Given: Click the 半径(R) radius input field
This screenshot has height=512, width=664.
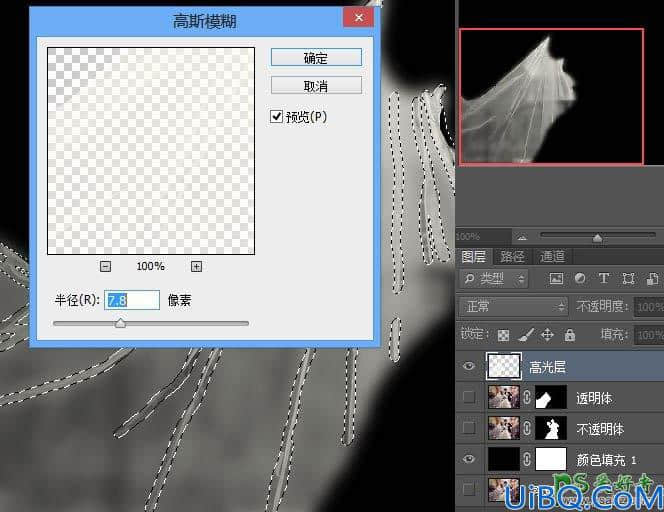Looking at the screenshot, I should [x=132, y=300].
